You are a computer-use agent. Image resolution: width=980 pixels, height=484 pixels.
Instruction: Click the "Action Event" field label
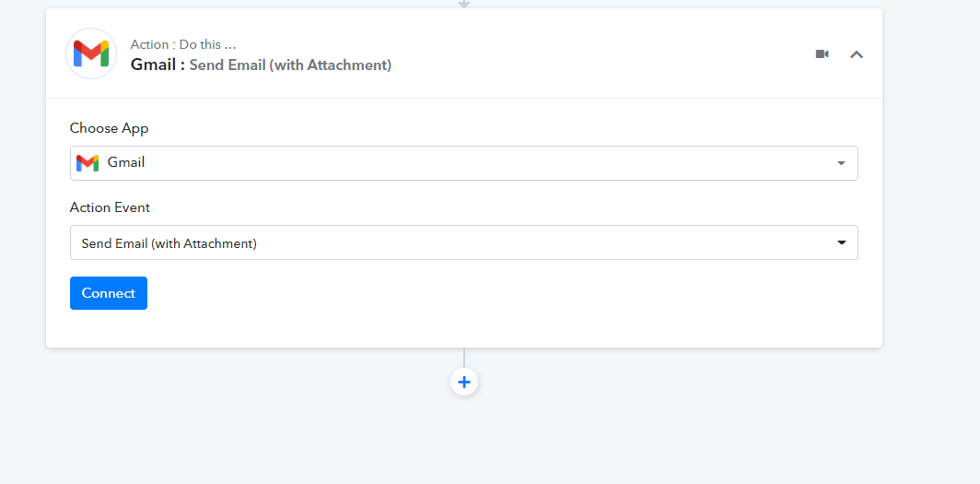[110, 207]
